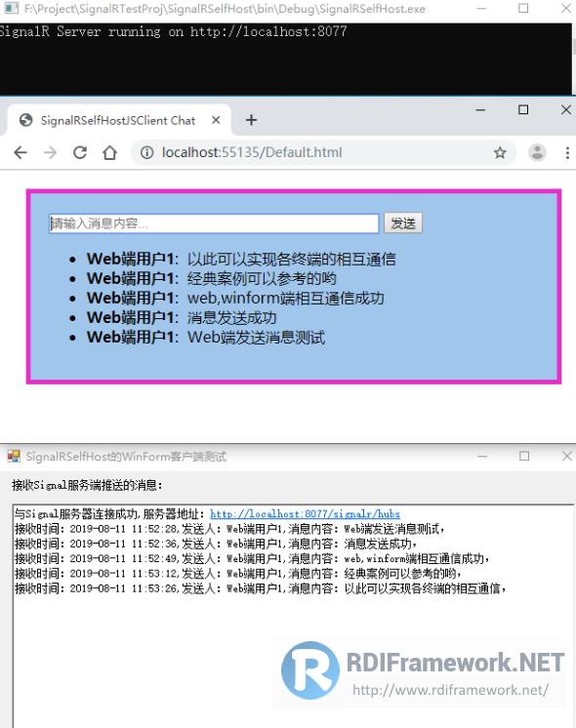
Task: Minimize the SignalRSelfHost console window
Action: tap(481, 9)
